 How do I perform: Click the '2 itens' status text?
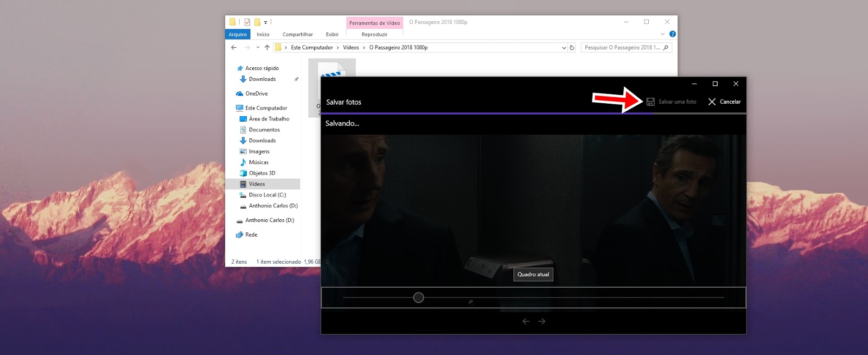[239, 262]
